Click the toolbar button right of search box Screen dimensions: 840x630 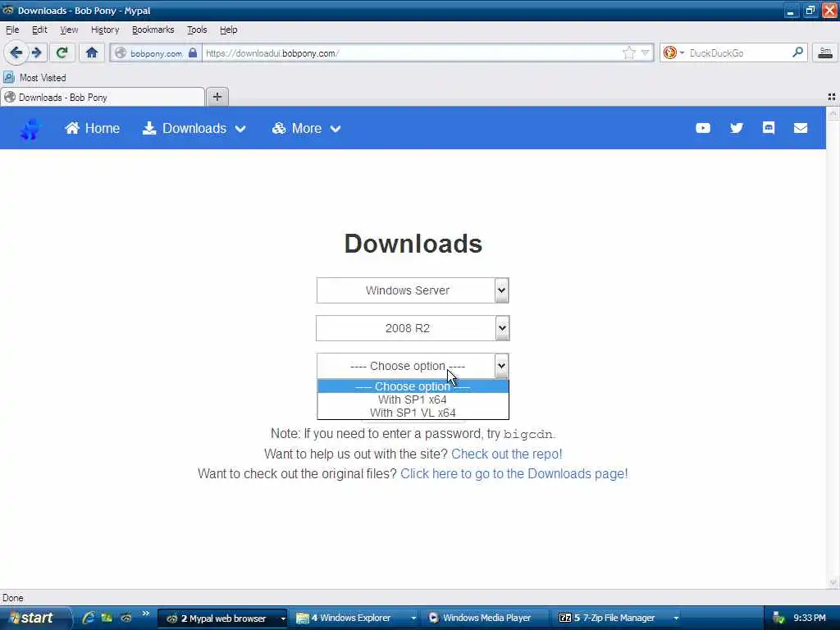coord(825,52)
